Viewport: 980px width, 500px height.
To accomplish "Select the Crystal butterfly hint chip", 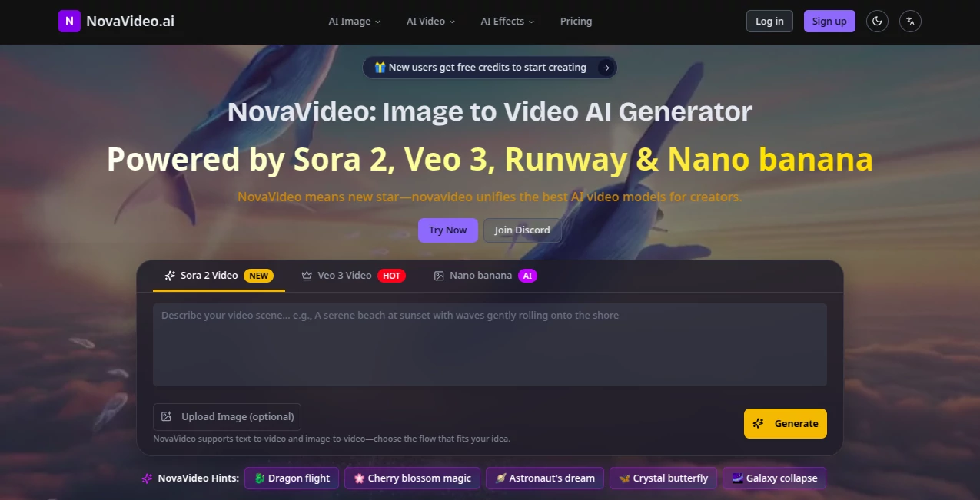I will 663,478.
